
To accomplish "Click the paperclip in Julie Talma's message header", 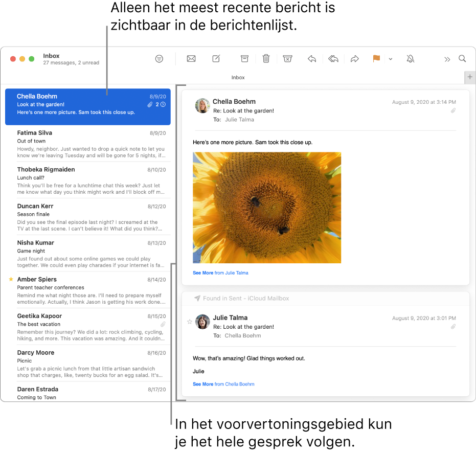I will tap(453, 327).
